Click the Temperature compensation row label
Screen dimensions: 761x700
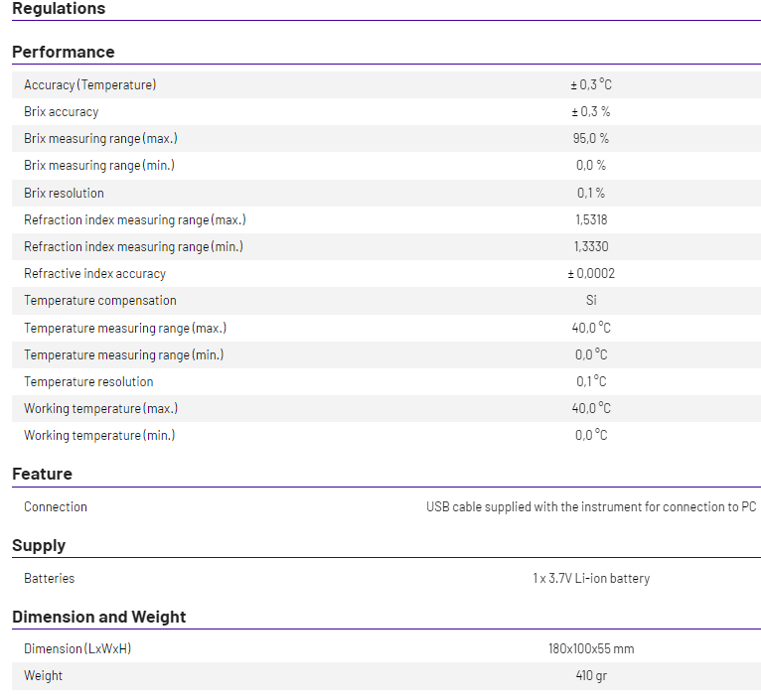tap(100, 301)
